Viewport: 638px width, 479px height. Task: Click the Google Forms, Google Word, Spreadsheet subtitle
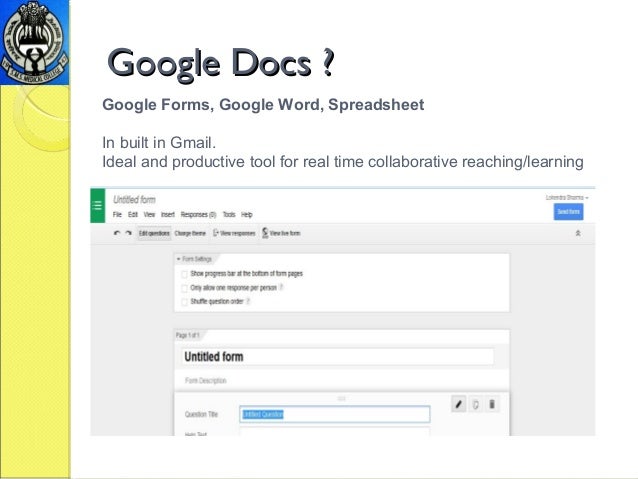click(263, 105)
